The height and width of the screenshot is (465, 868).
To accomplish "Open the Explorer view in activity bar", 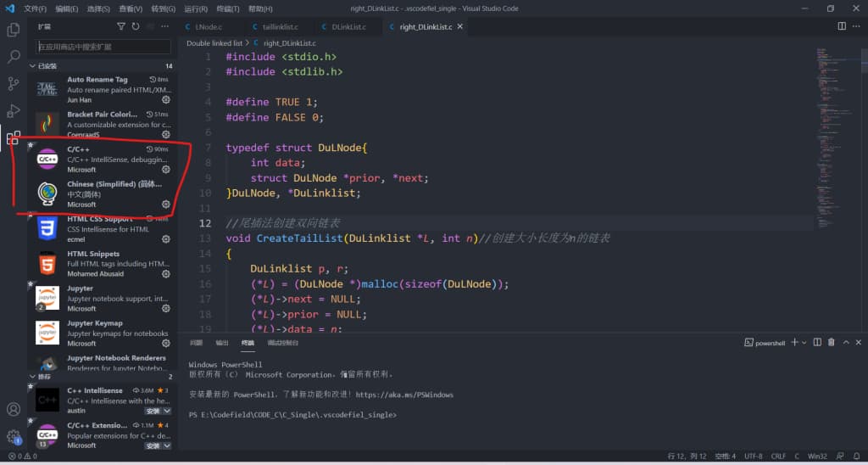I will 14,30.
